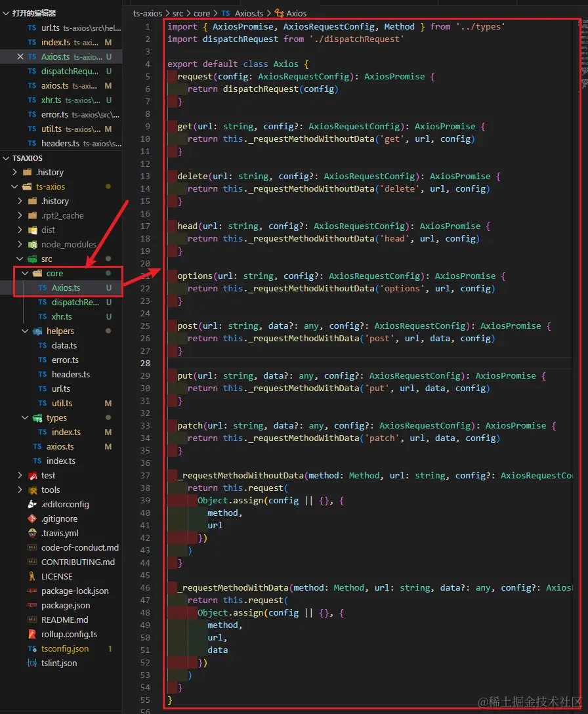Click the LICENSE file icon

[x=32, y=576]
